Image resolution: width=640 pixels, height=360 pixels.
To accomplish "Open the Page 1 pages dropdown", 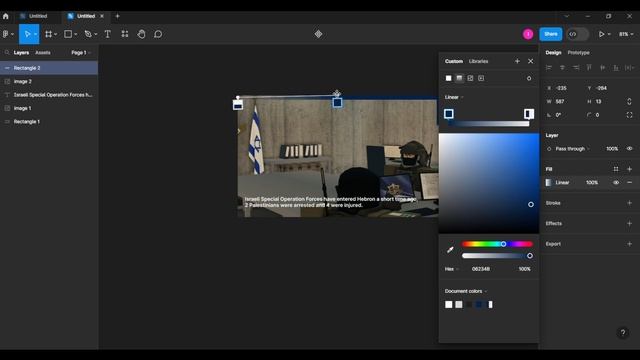I will coord(80,53).
